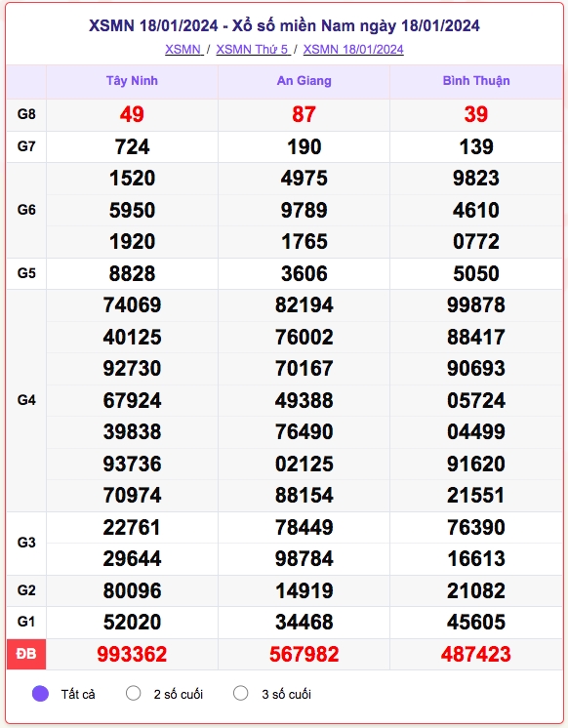
Task: Click Tây Ninh special prize 993362
Action: (132, 654)
